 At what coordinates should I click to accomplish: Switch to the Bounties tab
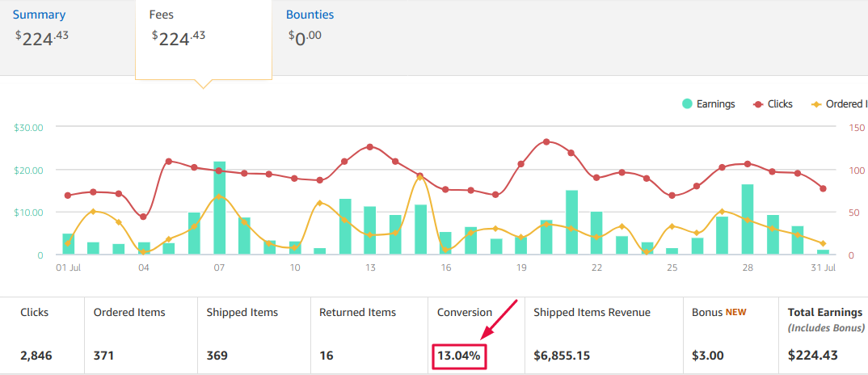pyautogui.click(x=310, y=15)
